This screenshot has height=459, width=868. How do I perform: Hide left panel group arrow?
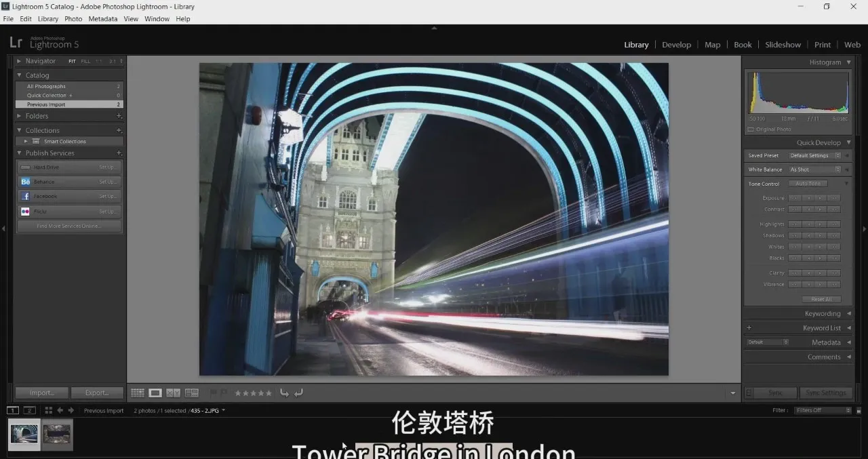tap(3, 229)
